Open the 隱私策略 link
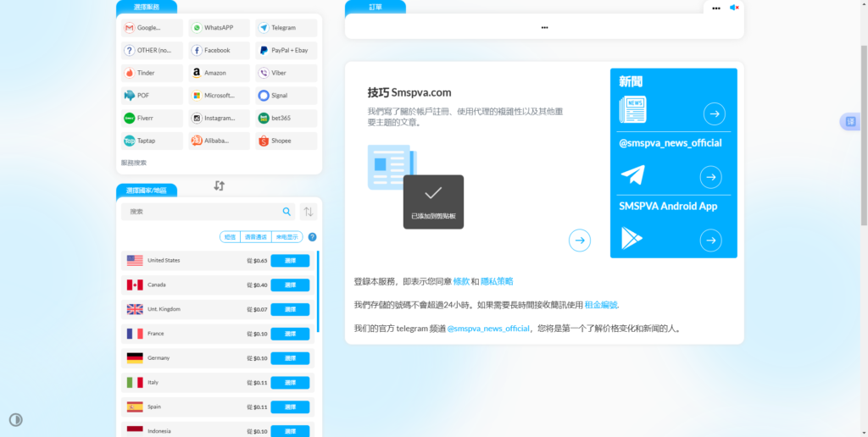This screenshot has height=437, width=868. click(x=497, y=281)
